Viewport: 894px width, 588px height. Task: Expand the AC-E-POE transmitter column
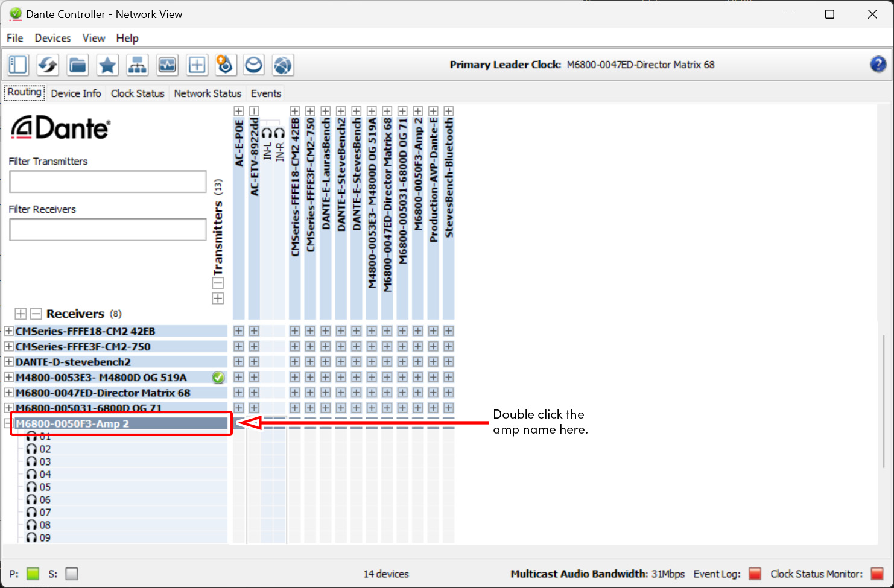239,111
